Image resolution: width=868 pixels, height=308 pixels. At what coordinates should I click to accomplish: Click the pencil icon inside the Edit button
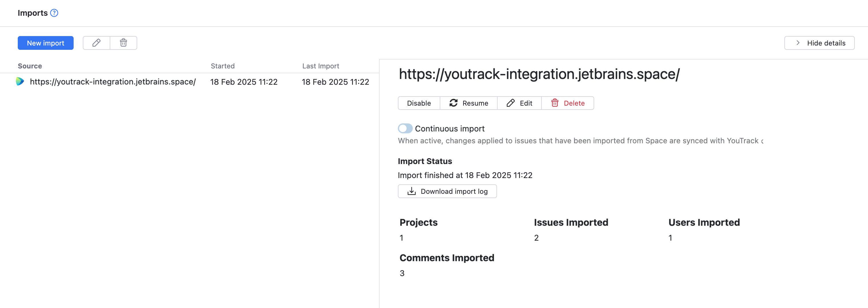pyautogui.click(x=510, y=103)
